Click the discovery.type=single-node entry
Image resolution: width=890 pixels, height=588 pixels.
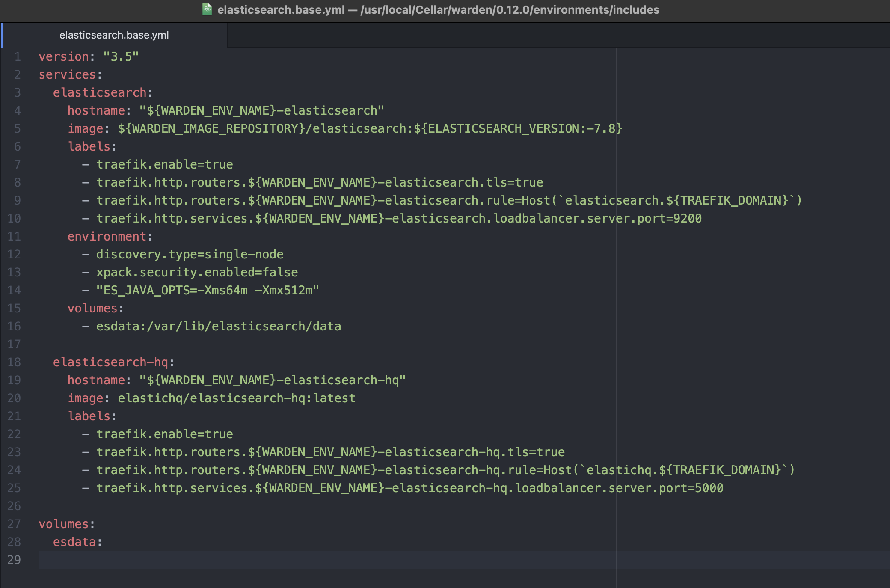pos(190,254)
